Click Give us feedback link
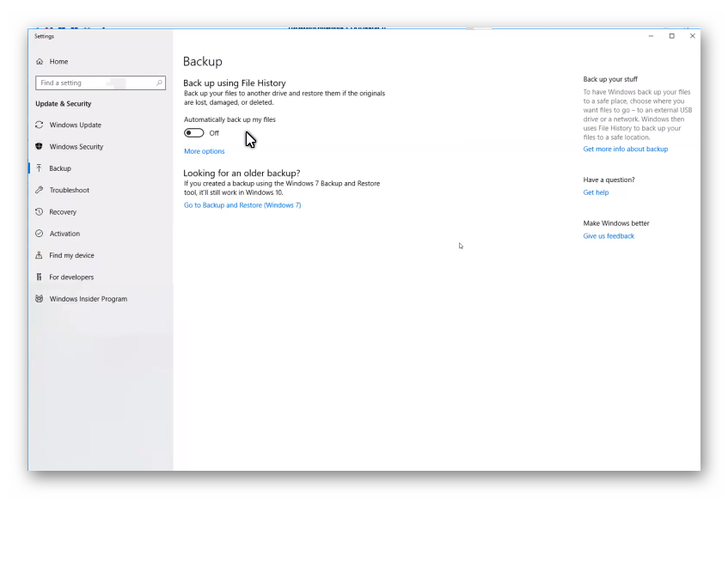Screen dimensions: 728x567 click(x=609, y=235)
